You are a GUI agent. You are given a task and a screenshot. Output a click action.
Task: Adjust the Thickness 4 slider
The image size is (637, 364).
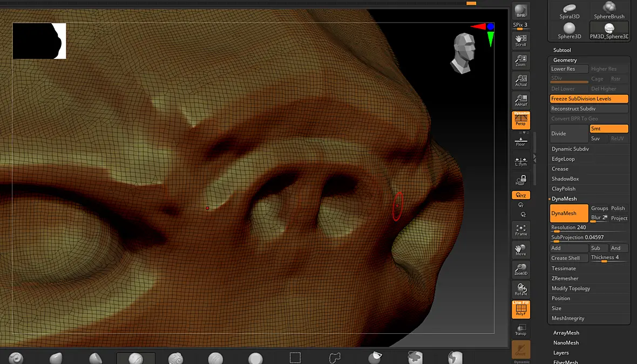coord(609,258)
